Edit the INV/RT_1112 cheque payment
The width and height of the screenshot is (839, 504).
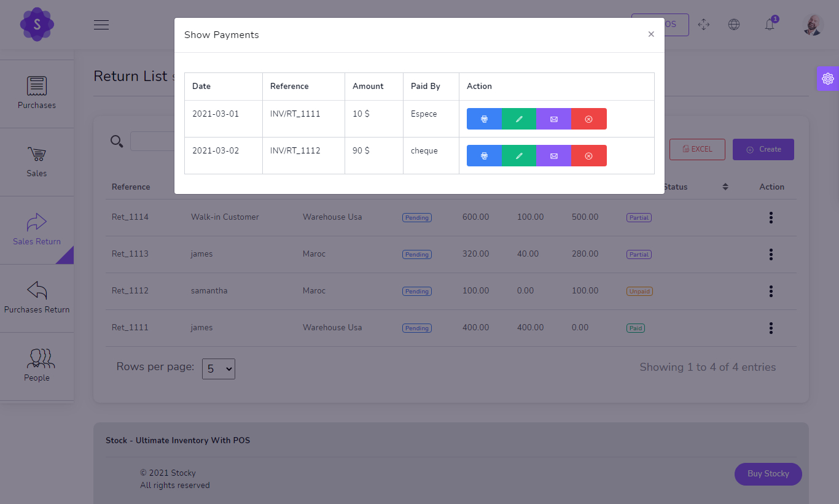click(519, 155)
